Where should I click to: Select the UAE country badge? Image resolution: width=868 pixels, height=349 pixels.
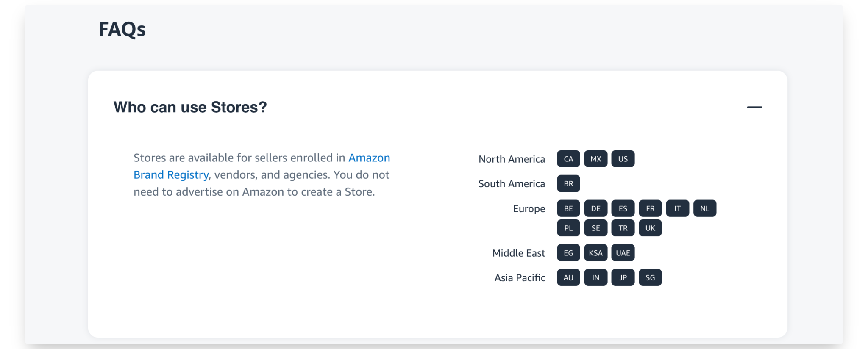[623, 252]
